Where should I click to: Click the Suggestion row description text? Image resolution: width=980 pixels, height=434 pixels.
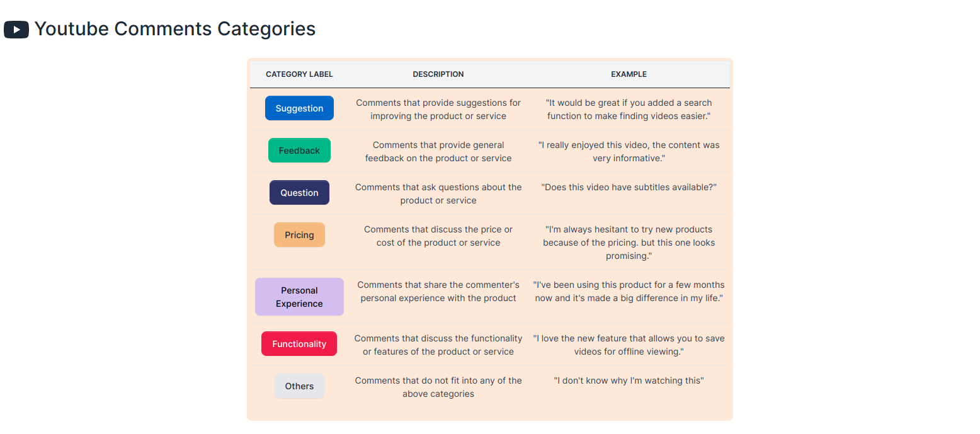click(x=438, y=109)
